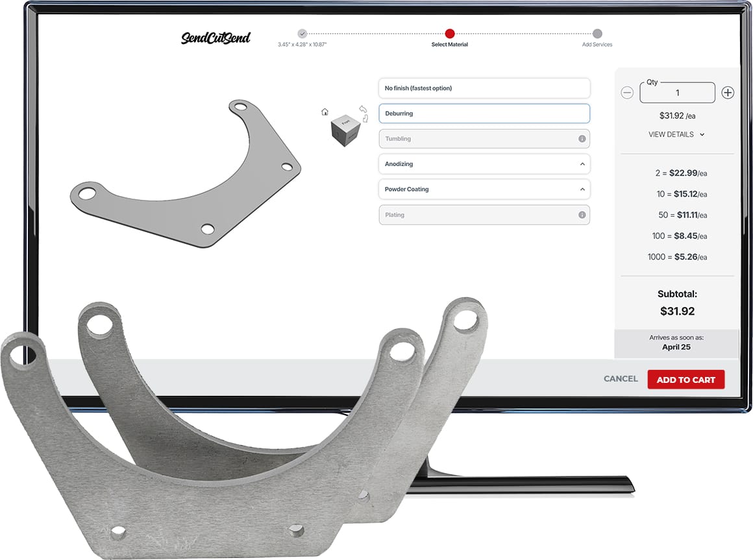Click the Tumbling info icon
Viewport: 753px width, 560px height.
click(583, 138)
